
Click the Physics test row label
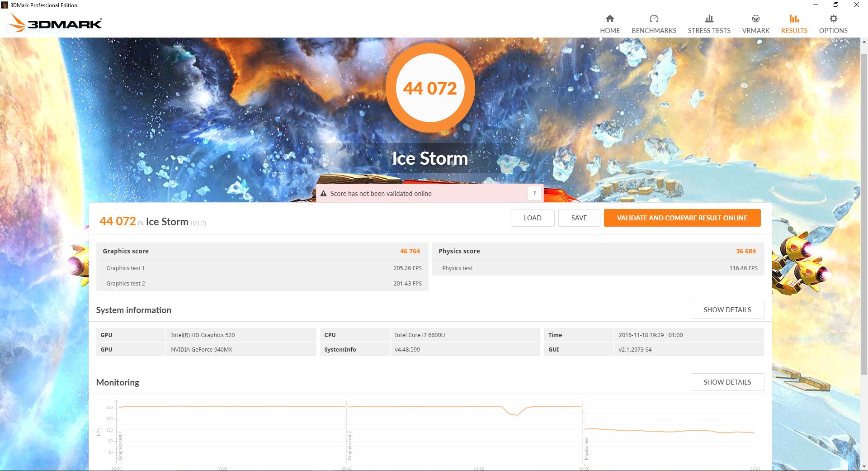pyautogui.click(x=457, y=268)
